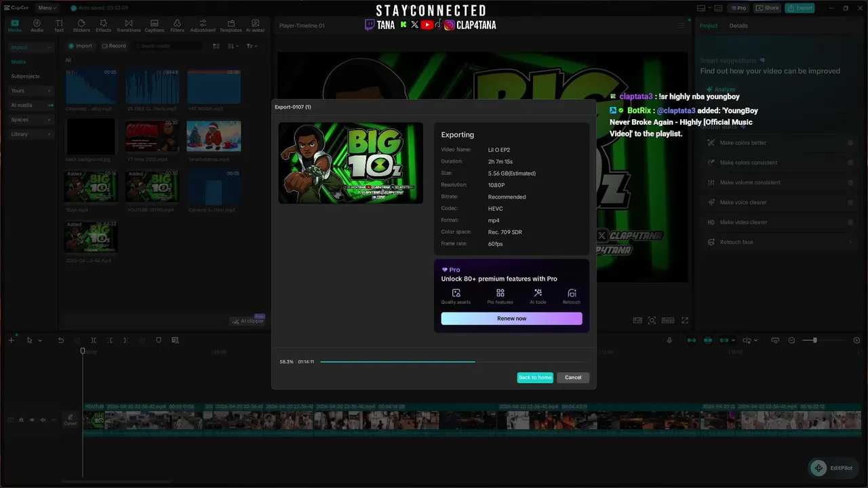Open the Effects panel

tap(103, 26)
